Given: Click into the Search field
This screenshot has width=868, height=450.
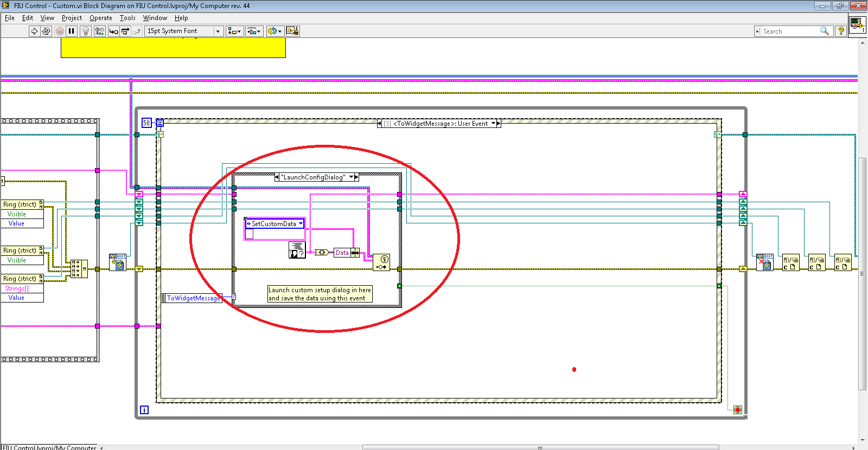Looking at the screenshot, I should (x=792, y=31).
